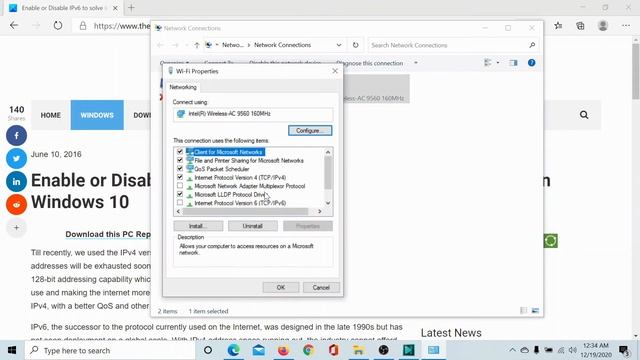Refresh the Edge browser page
This screenshot has width=640, height=360.
pos(58,26)
